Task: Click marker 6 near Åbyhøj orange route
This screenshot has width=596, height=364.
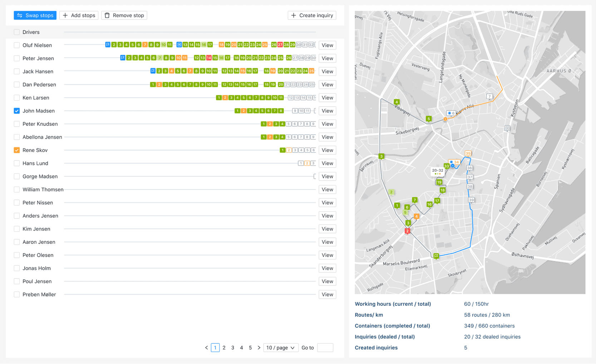Action: coord(451,113)
